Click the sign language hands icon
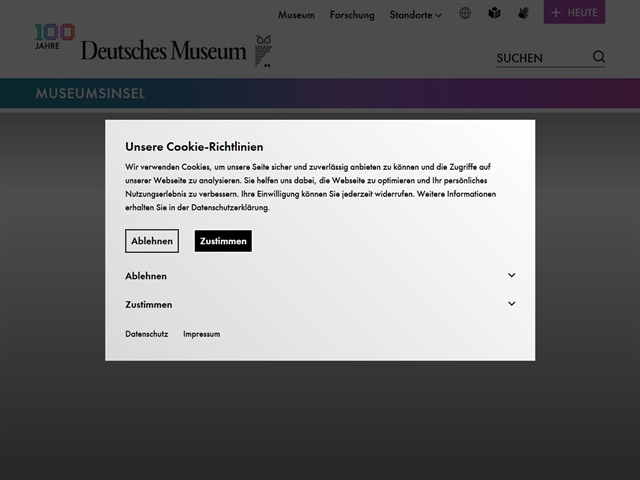 click(524, 13)
